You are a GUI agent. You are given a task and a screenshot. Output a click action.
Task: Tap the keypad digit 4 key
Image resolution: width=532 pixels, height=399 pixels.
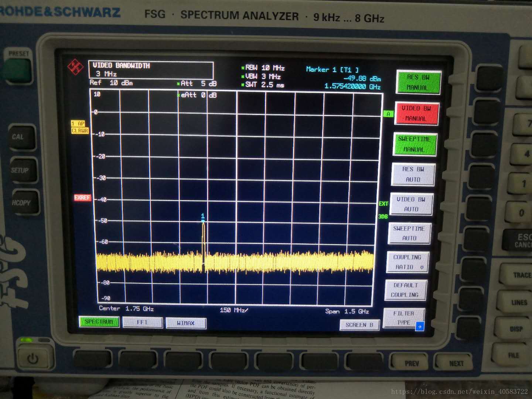[x=522, y=154]
